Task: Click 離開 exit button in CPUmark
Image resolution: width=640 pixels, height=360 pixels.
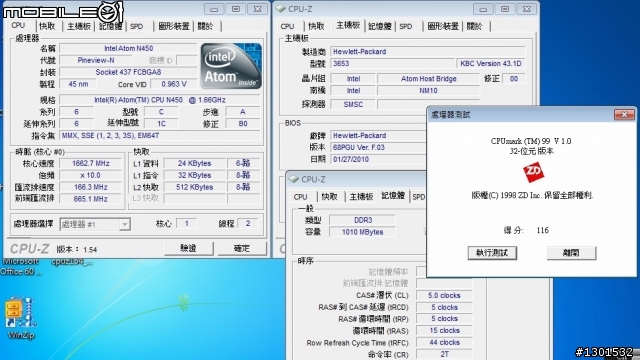Action: coord(571,253)
